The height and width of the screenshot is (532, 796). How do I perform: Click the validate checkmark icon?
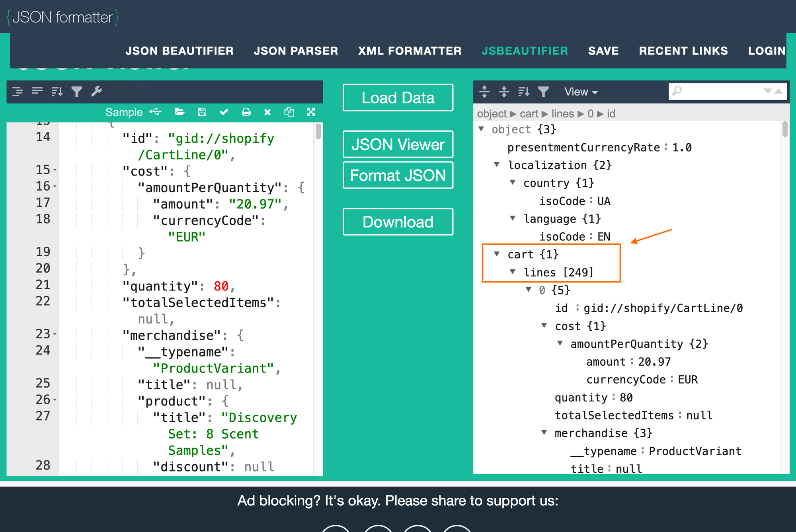tap(224, 112)
